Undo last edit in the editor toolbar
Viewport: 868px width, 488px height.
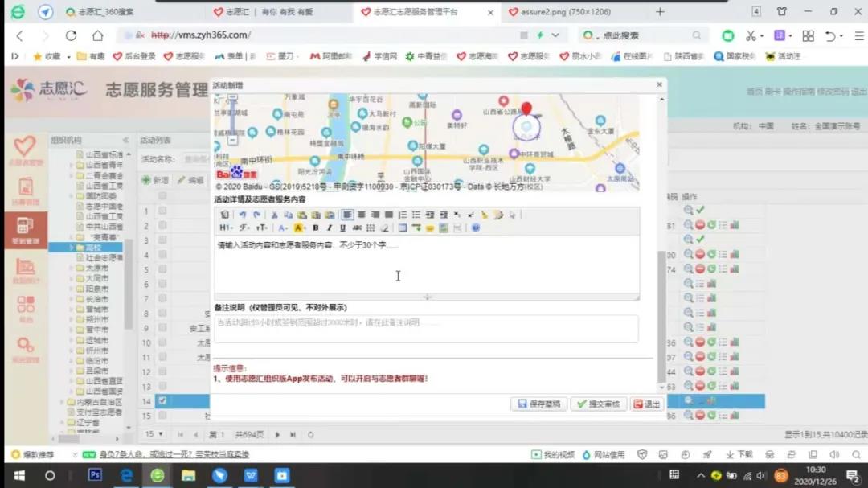click(243, 215)
